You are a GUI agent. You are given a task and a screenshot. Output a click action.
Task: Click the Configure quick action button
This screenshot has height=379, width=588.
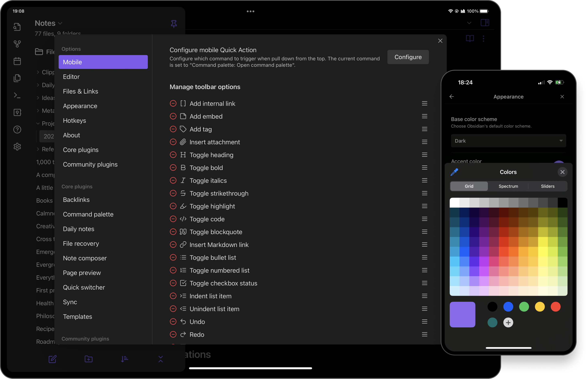[407, 57]
